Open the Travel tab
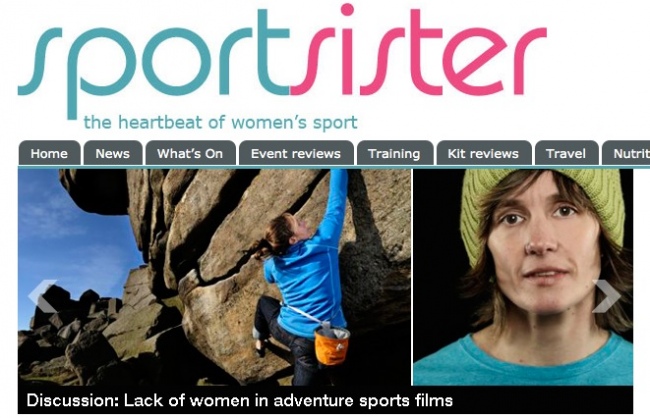The height and width of the screenshot is (418, 650). coord(566,153)
